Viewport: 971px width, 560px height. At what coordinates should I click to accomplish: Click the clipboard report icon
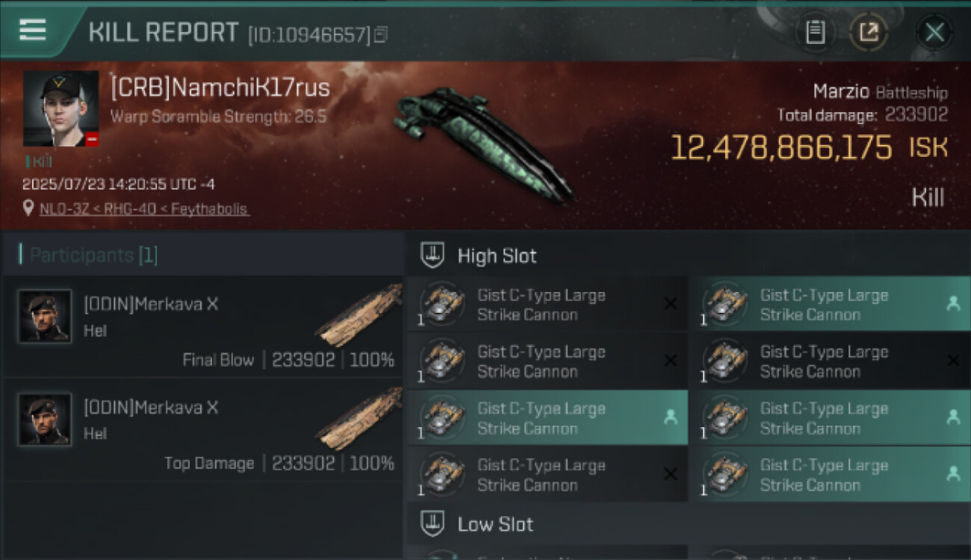pos(815,32)
